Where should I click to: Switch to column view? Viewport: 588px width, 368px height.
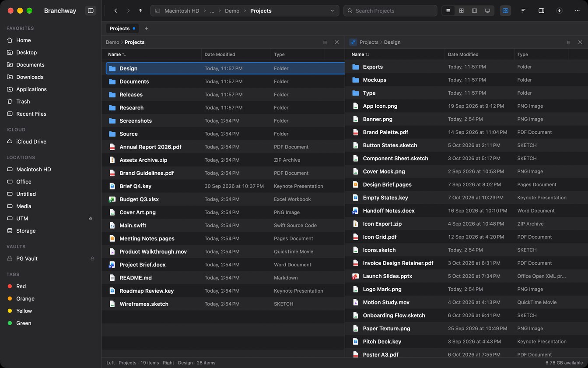tap(474, 11)
